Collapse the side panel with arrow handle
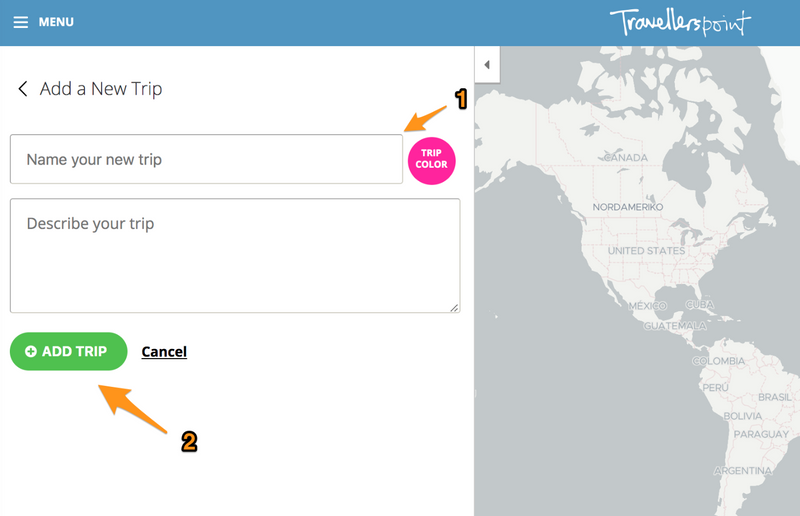800x516 pixels. (x=487, y=65)
